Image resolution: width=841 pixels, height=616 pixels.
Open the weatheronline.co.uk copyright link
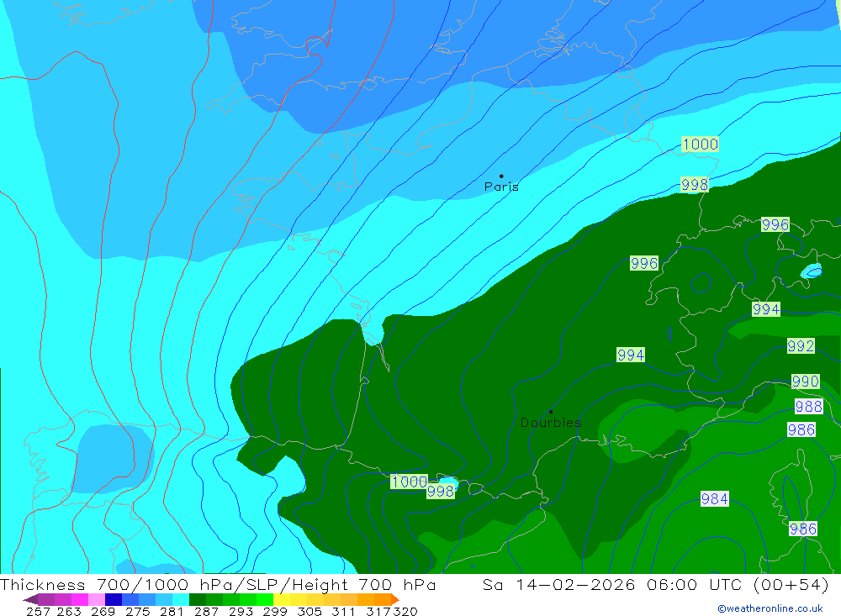click(770, 608)
